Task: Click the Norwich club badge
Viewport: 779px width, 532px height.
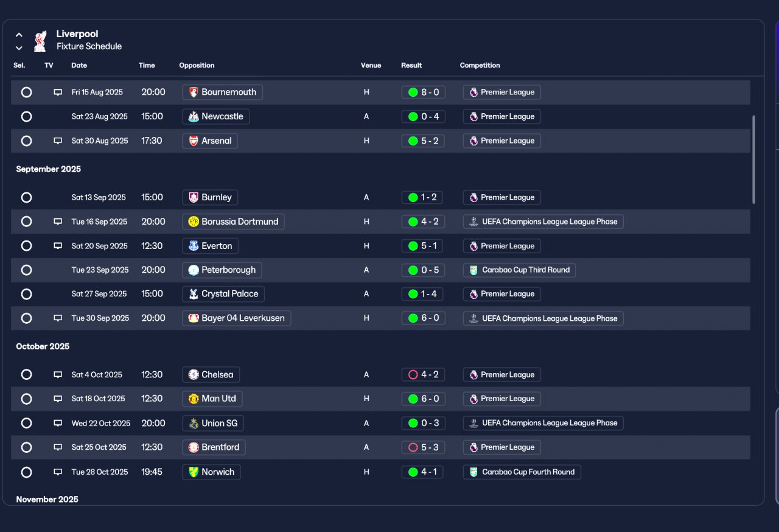Action: [194, 472]
